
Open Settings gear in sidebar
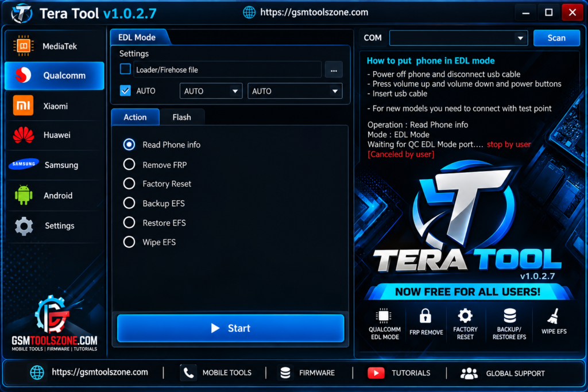click(x=24, y=226)
